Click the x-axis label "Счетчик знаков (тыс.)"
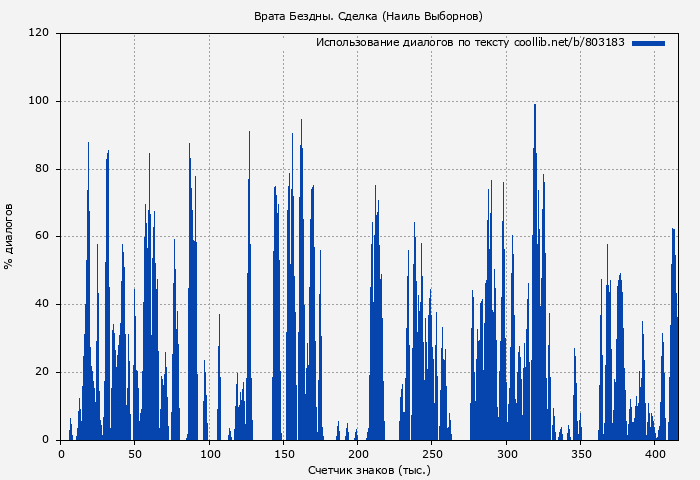Image resolution: width=700 pixels, height=480 pixels. 369,469
